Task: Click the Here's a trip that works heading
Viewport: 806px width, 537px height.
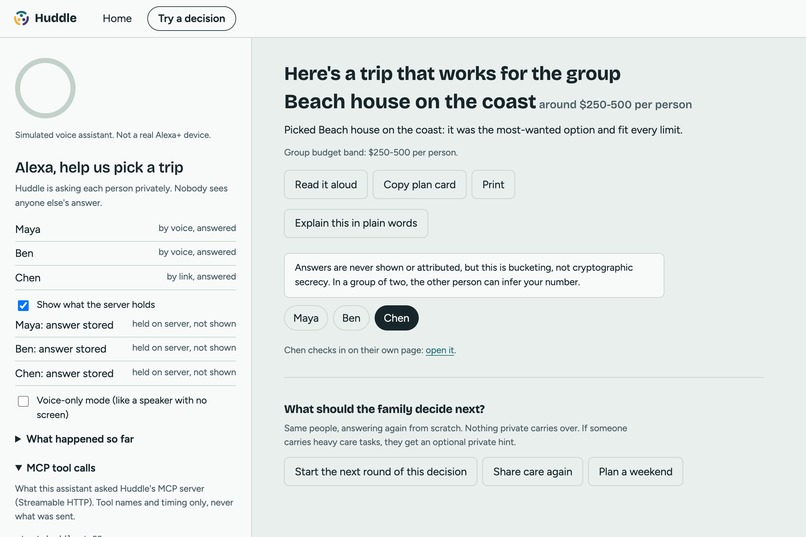Action: point(452,73)
